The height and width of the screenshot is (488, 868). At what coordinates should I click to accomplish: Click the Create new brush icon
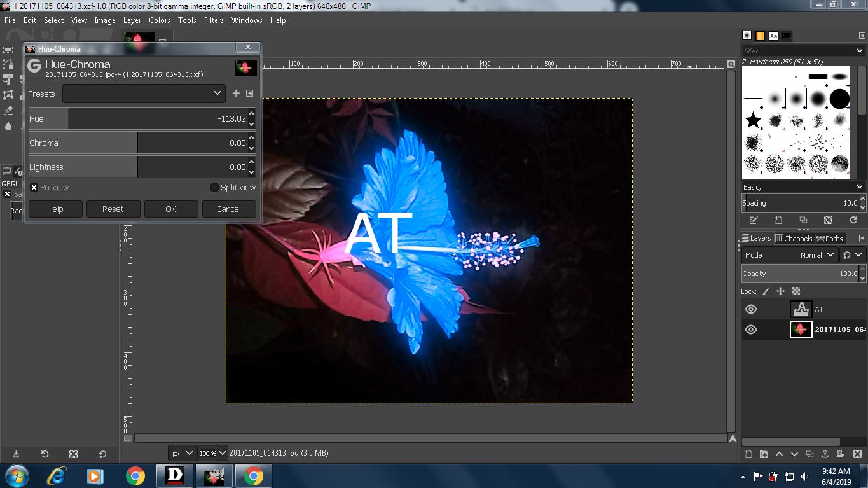coord(778,220)
